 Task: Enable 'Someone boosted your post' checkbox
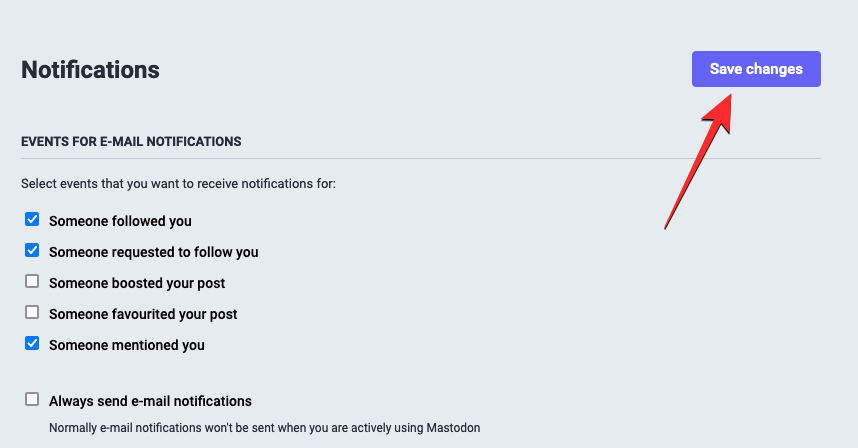pos(32,282)
